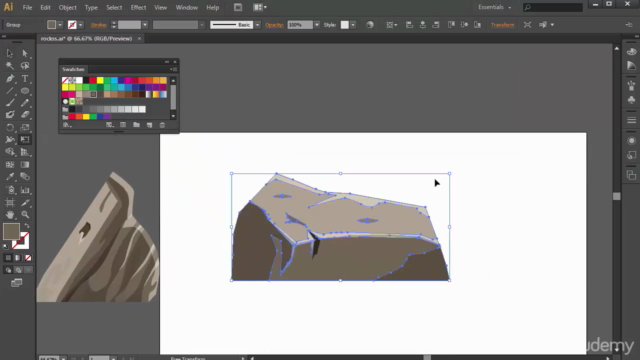Click the Transform link in control bar
640x360 pixels.
[502, 25]
